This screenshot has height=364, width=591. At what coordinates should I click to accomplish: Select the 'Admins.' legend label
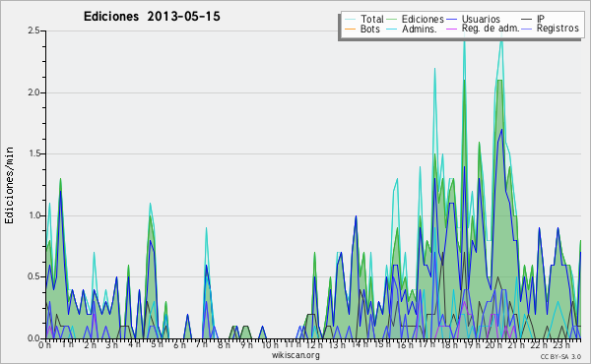[x=420, y=29]
